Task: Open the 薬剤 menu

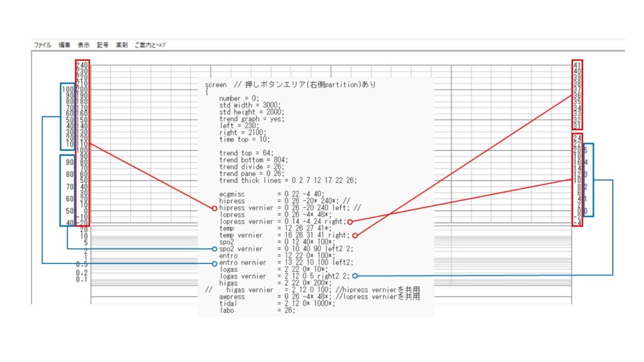Action: tap(121, 45)
